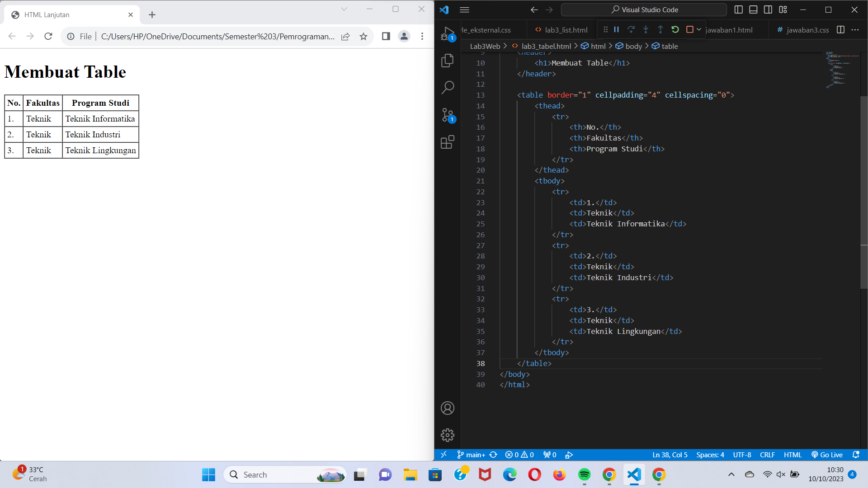The image size is (868, 488).
Task: Toggle the primary side bar visibility
Action: pos(738,9)
